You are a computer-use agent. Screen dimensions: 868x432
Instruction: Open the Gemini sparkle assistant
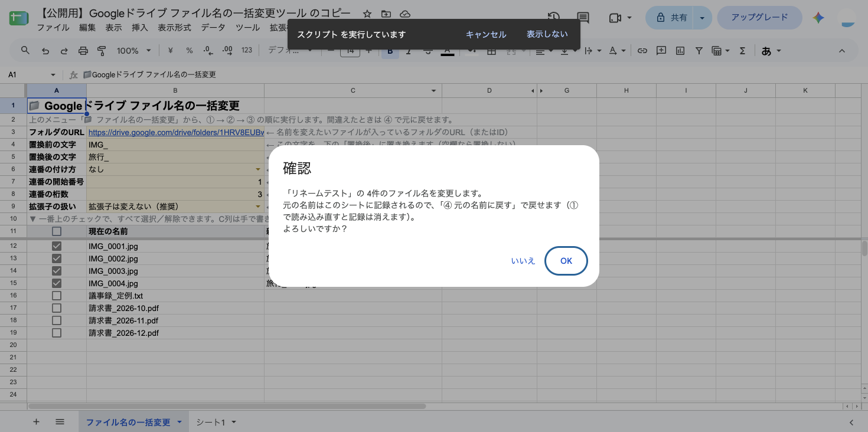tap(818, 18)
